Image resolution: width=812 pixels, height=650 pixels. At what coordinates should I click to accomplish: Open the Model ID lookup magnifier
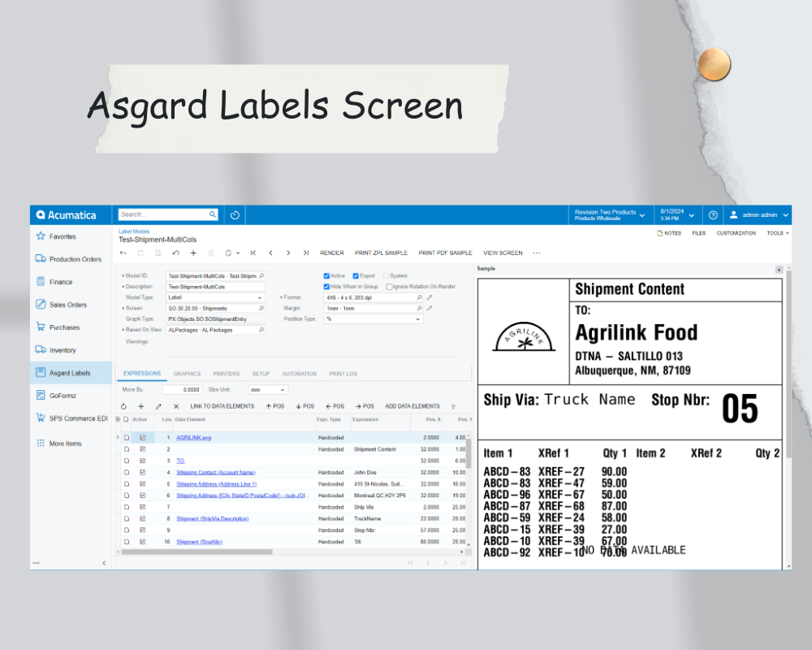click(261, 275)
